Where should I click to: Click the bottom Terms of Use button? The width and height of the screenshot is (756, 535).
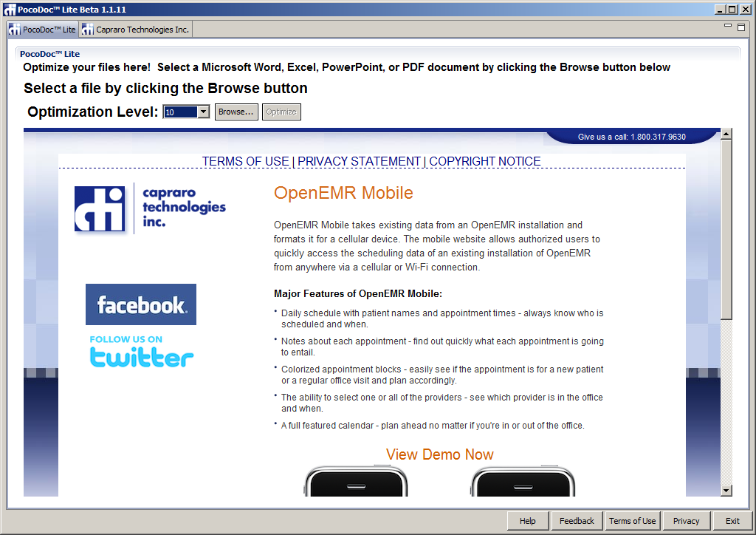pyautogui.click(x=632, y=521)
